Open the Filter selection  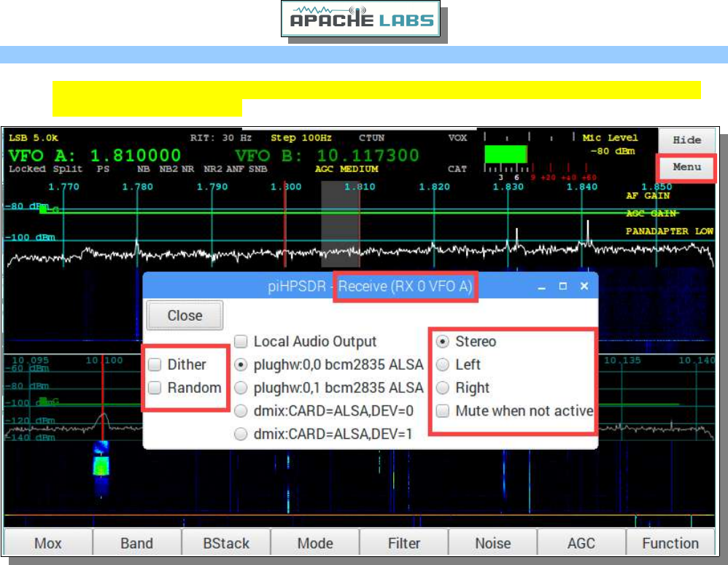pyautogui.click(x=404, y=542)
